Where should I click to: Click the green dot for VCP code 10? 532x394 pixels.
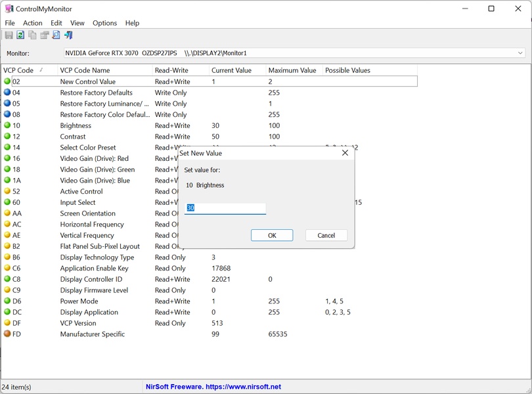point(7,125)
